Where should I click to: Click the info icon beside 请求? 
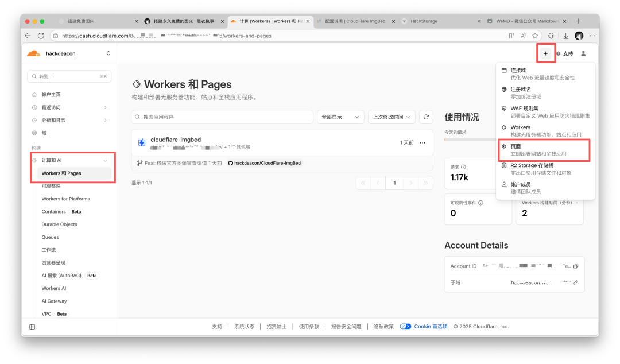point(463,167)
